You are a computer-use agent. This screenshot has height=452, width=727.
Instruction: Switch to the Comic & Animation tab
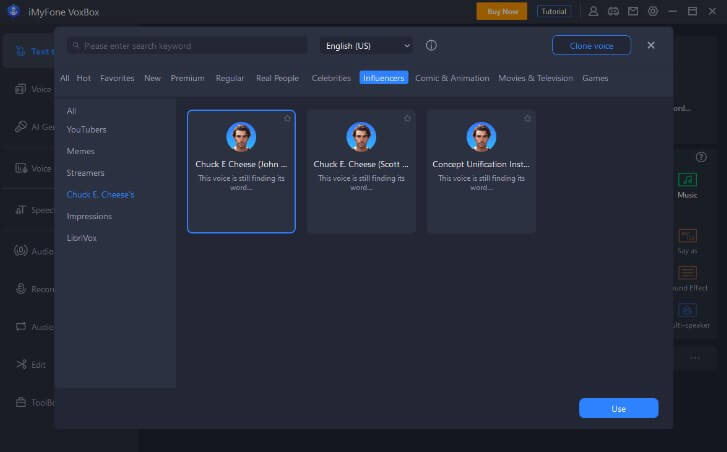tap(452, 78)
